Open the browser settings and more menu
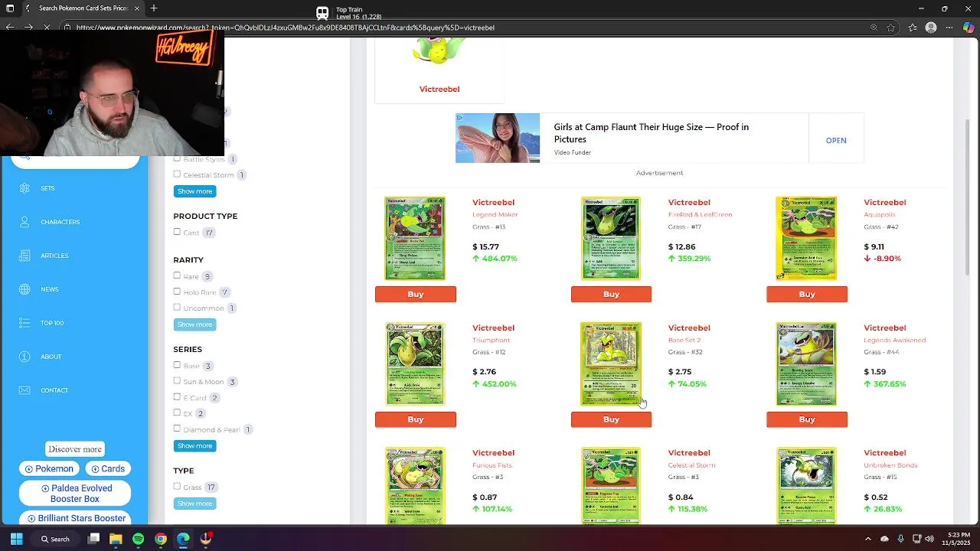This screenshot has width=980, height=551. tap(950, 28)
